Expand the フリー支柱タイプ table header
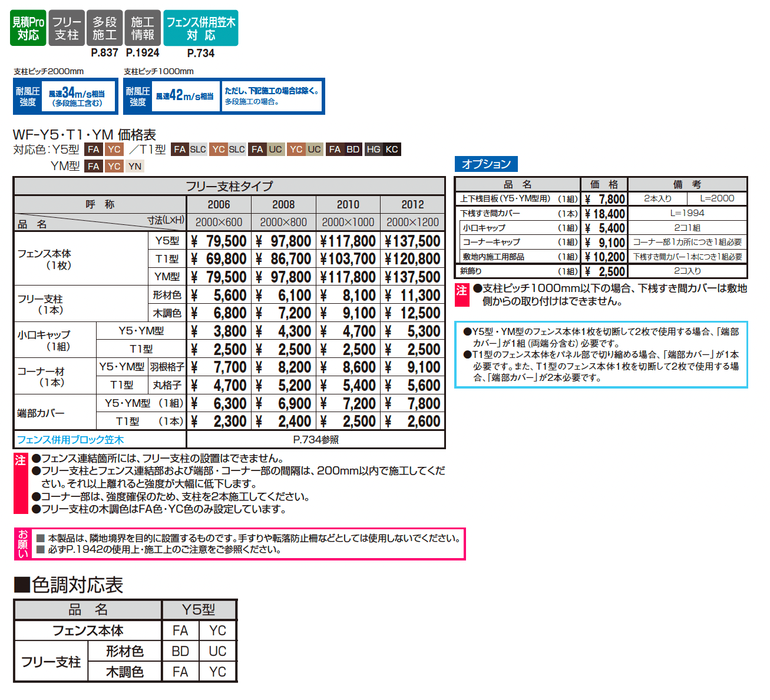 point(229,185)
